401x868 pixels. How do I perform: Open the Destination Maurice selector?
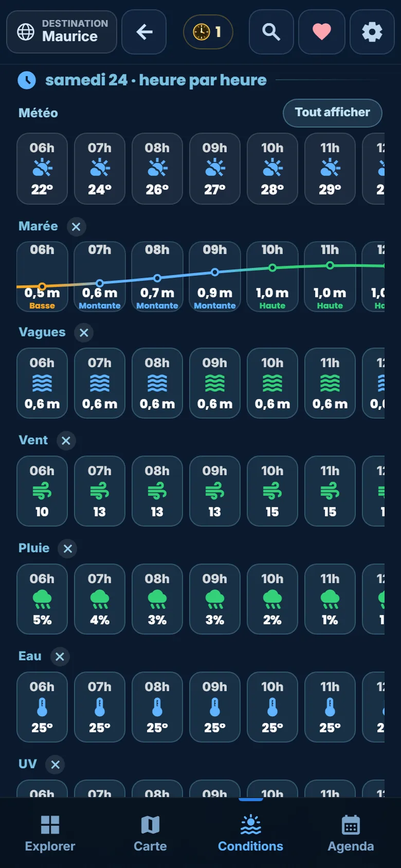62,32
